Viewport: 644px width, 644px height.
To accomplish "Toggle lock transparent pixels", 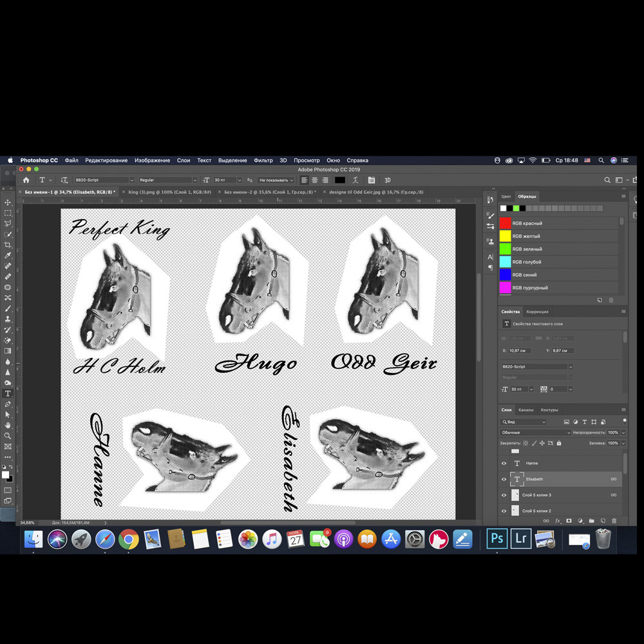I will [526, 443].
